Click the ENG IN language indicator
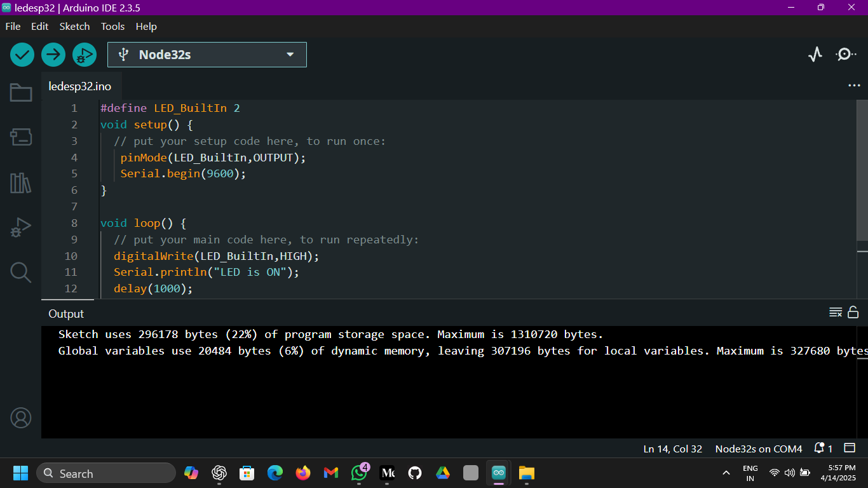This screenshot has width=868, height=488. (750, 473)
